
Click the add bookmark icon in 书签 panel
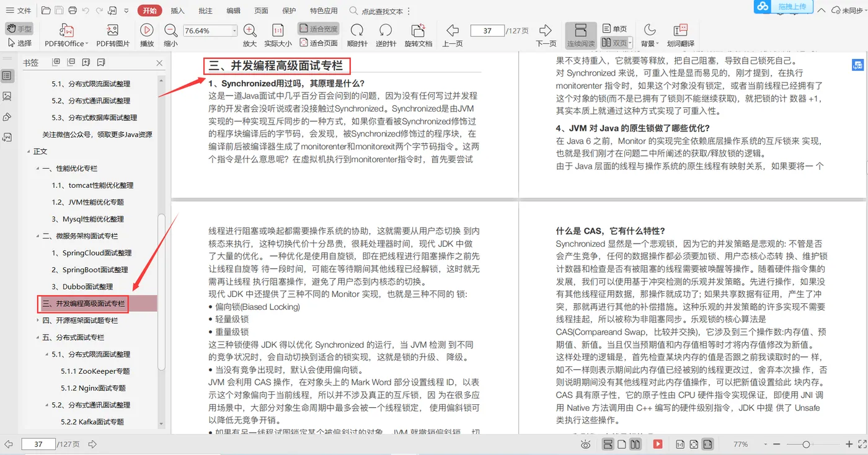click(x=86, y=63)
